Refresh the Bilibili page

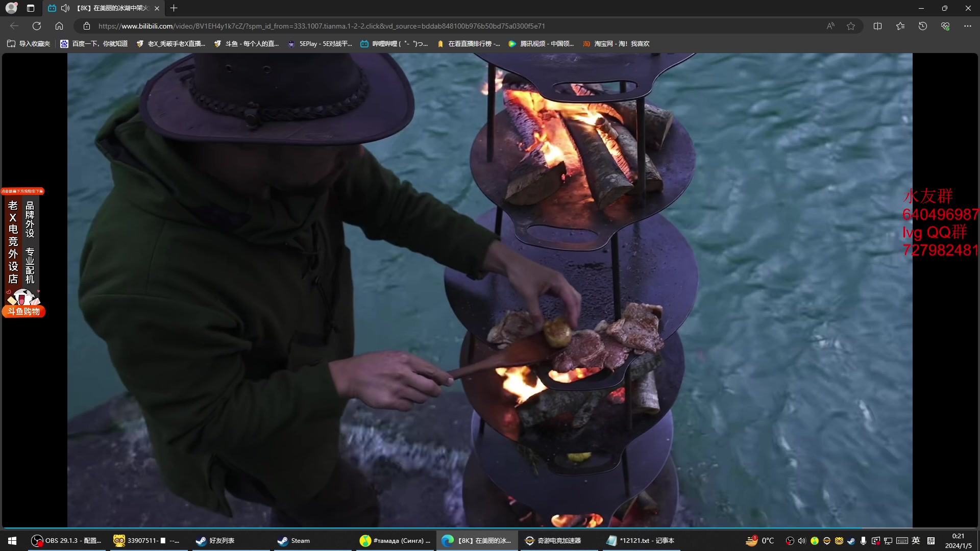37,26
